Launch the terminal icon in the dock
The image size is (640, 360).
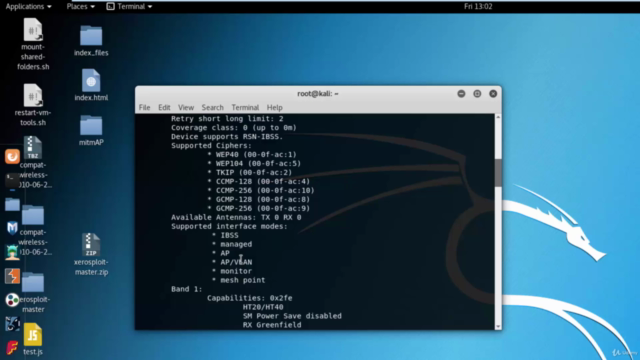point(12,180)
